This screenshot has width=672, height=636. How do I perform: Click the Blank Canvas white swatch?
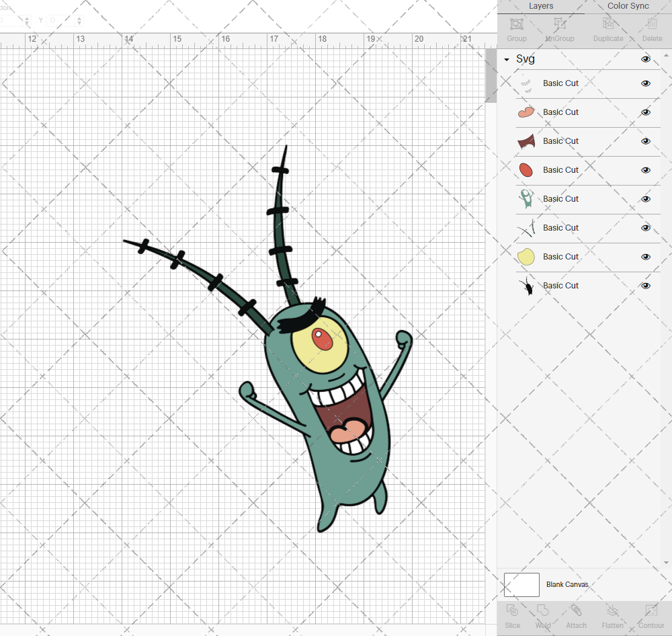(521, 585)
